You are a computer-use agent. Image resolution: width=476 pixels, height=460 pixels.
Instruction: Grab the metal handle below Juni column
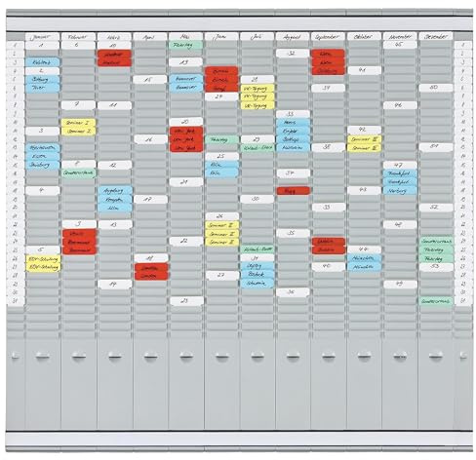[x=221, y=356]
